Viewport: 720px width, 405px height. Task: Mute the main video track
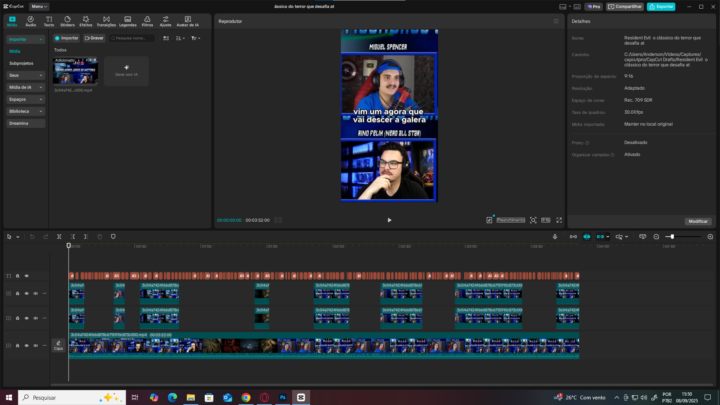coord(36,346)
